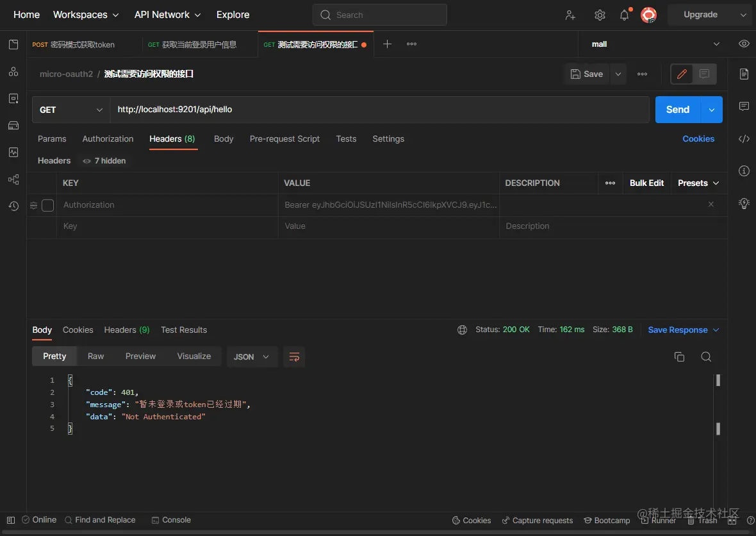Viewport: 756px width, 536px height.
Task: Open Environments icon in left sidebar
Action: 13,99
